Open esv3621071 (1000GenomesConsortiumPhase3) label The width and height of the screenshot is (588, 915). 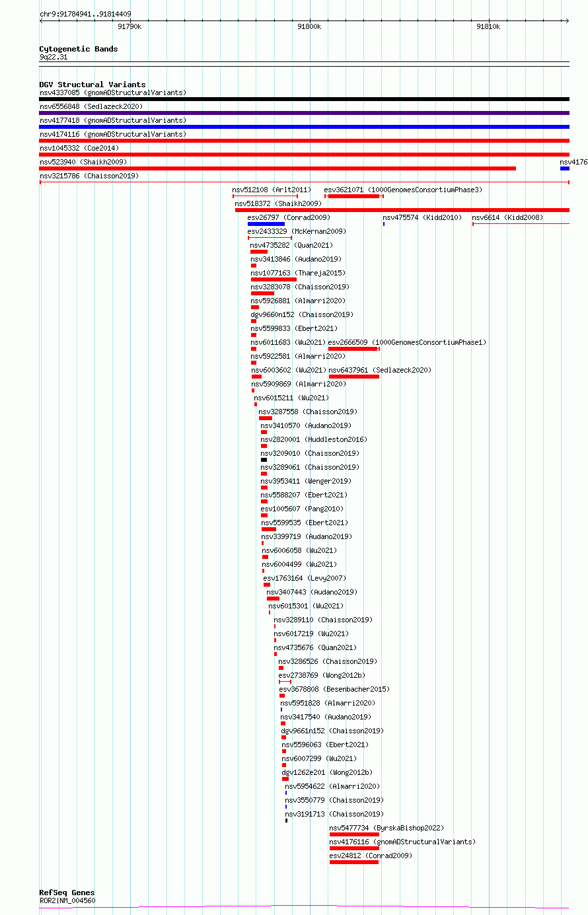[x=403, y=190]
